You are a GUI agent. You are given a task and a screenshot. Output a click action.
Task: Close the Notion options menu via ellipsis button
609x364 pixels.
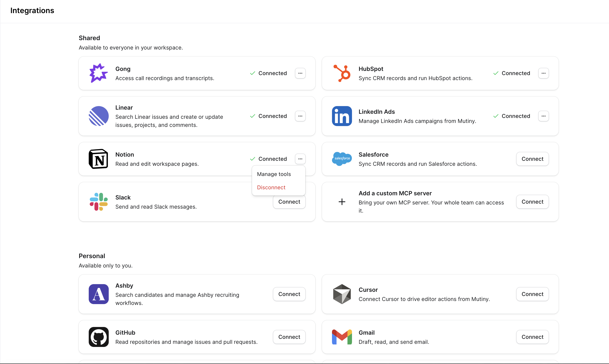pyautogui.click(x=300, y=159)
